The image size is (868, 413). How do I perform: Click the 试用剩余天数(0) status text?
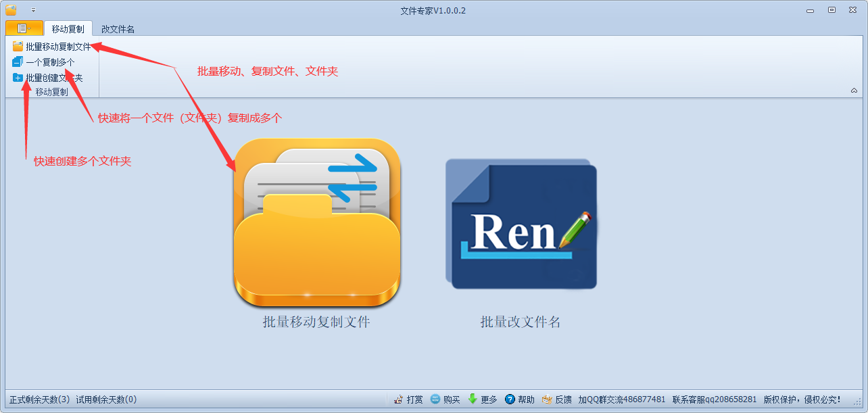click(106, 399)
